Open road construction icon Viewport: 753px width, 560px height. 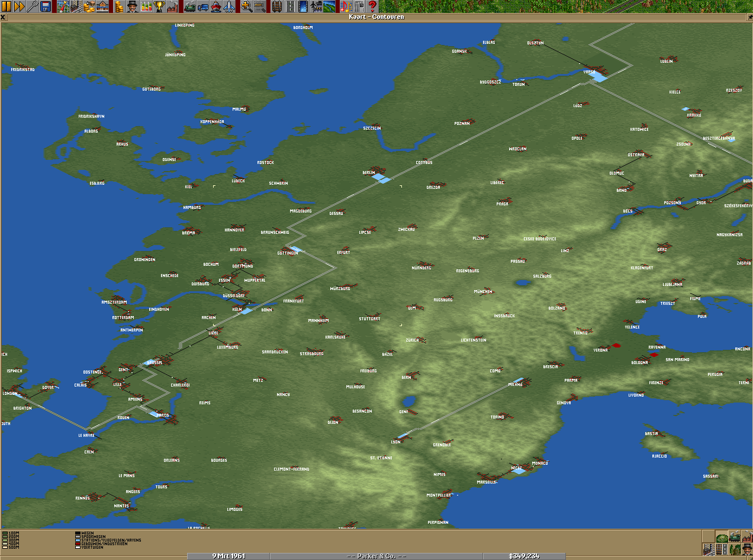click(291, 7)
